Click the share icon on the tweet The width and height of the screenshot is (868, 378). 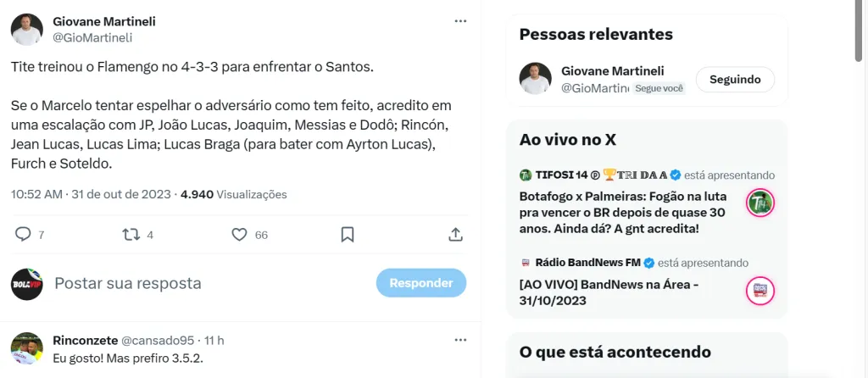pyautogui.click(x=455, y=235)
